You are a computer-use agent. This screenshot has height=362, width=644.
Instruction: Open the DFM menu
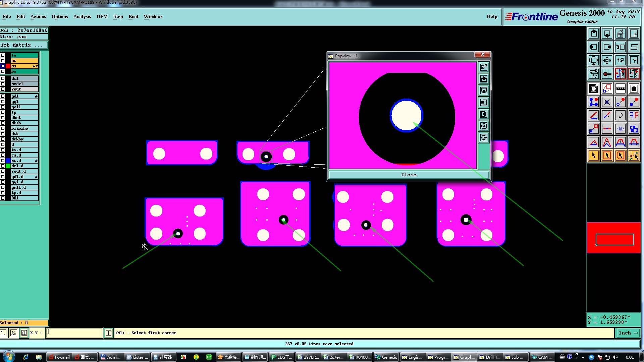102,16
